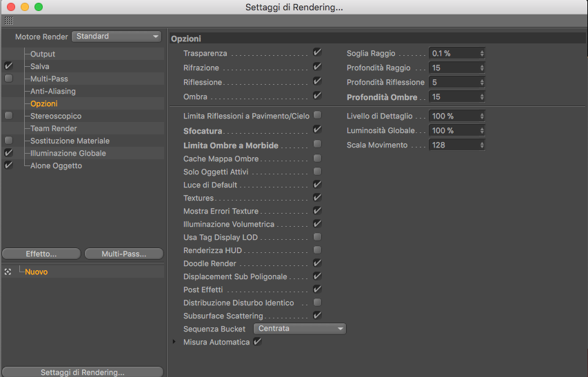Open Illuminazione Globale settings page
The width and height of the screenshot is (588, 377).
pos(68,153)
